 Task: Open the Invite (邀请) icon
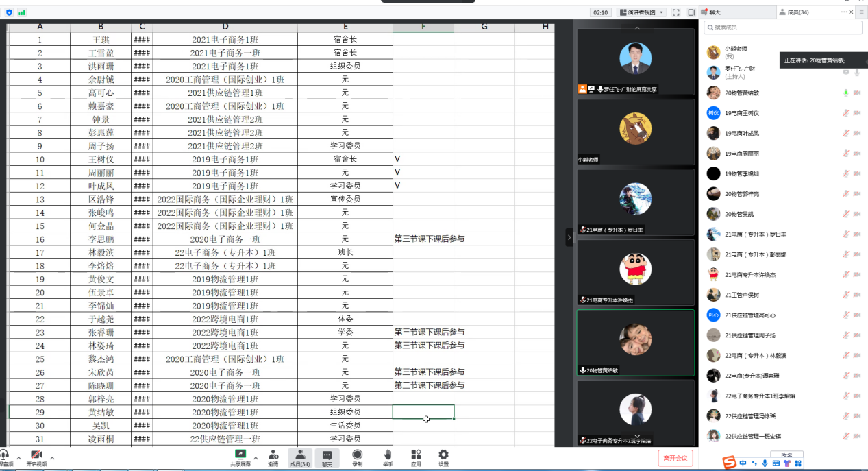(x=273, y=456)
